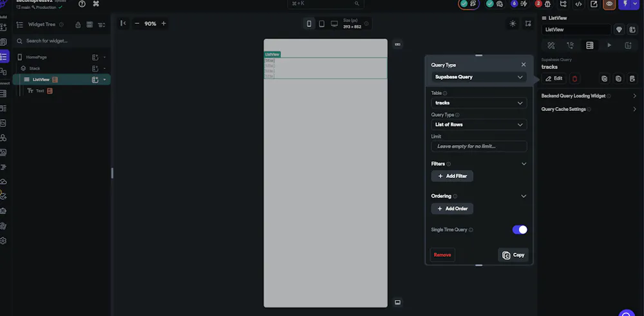Switch canvas to phone device view
The height and width of the screenshot is (316, 644).
coord(309,24)
